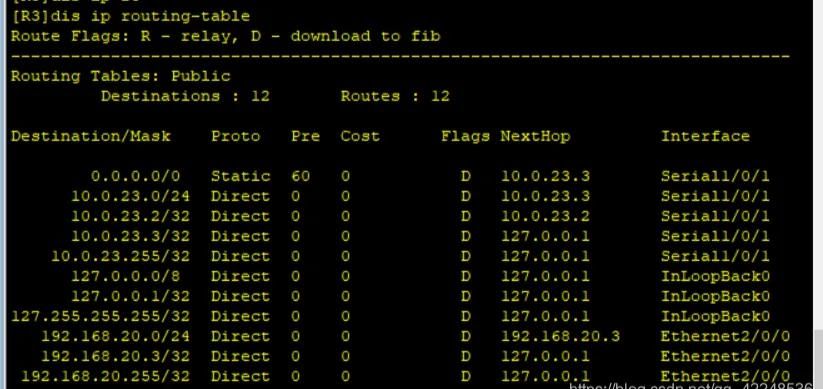Click the 192.168.20.0/24 destination entry
Screen dimensions: 823x389
tap(115, 337)
